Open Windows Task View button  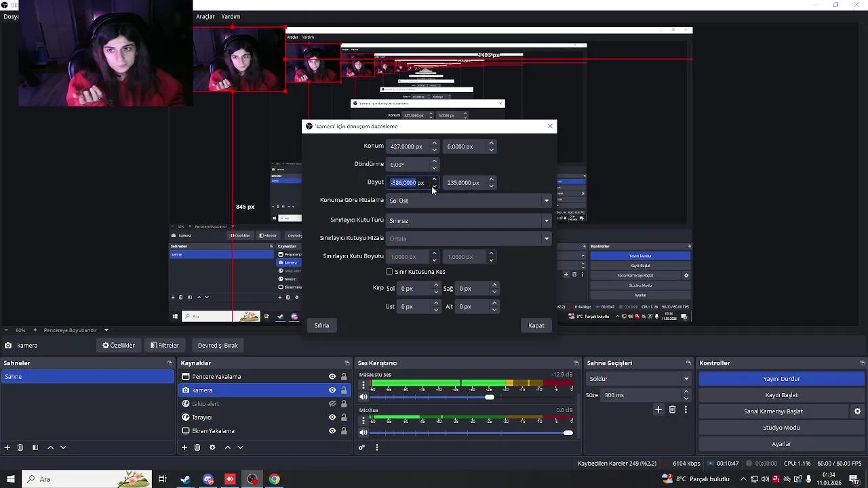[x=163, y=479]
